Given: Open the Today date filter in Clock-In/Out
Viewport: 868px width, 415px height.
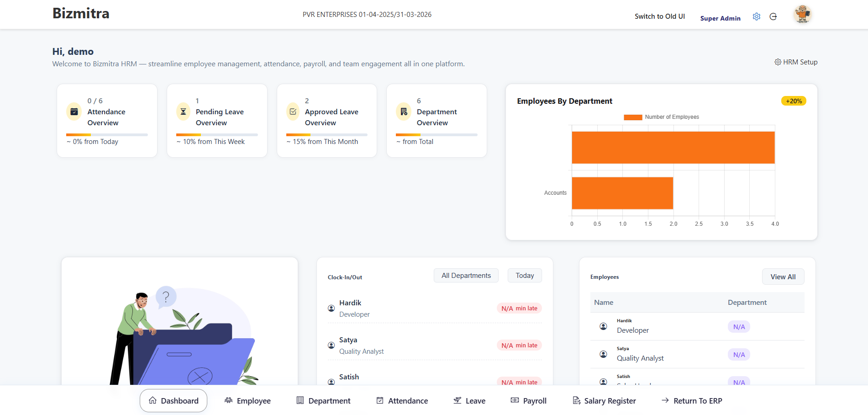Looking at the screenshot, I should pos(525,275).
